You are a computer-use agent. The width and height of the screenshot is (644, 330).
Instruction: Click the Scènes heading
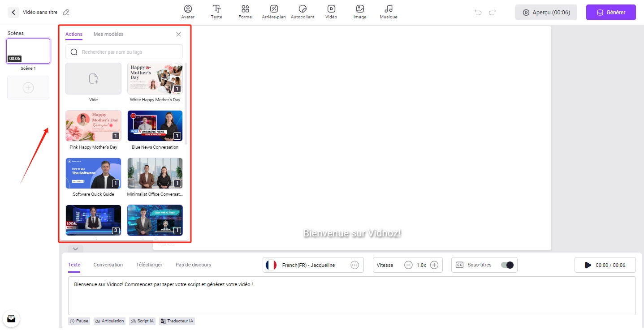[16, 33]
